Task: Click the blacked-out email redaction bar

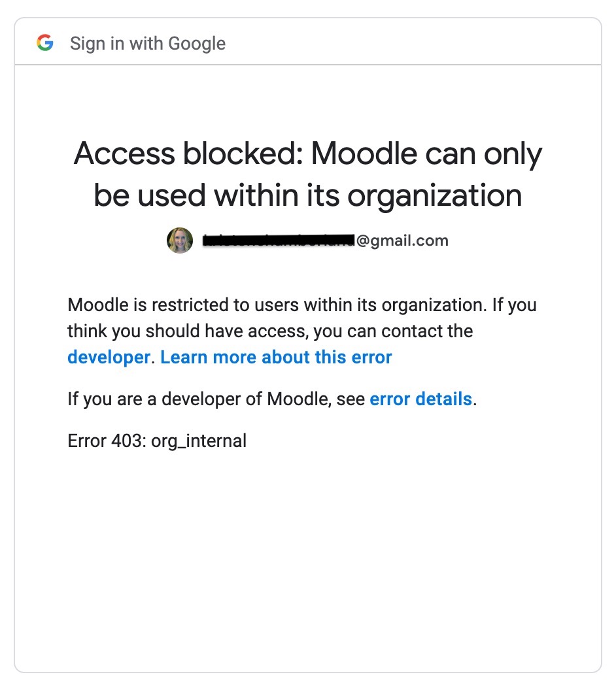Action: pos(278,241)
